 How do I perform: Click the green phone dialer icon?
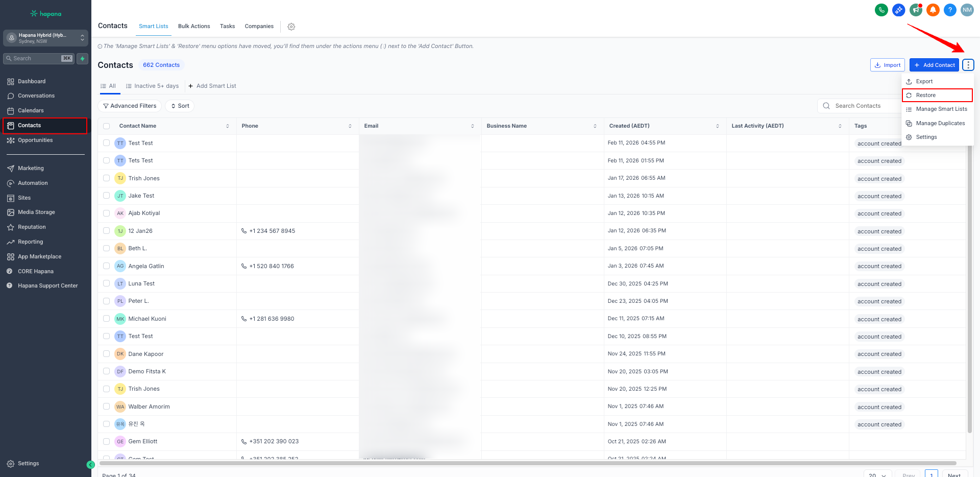tap(881, 10)
